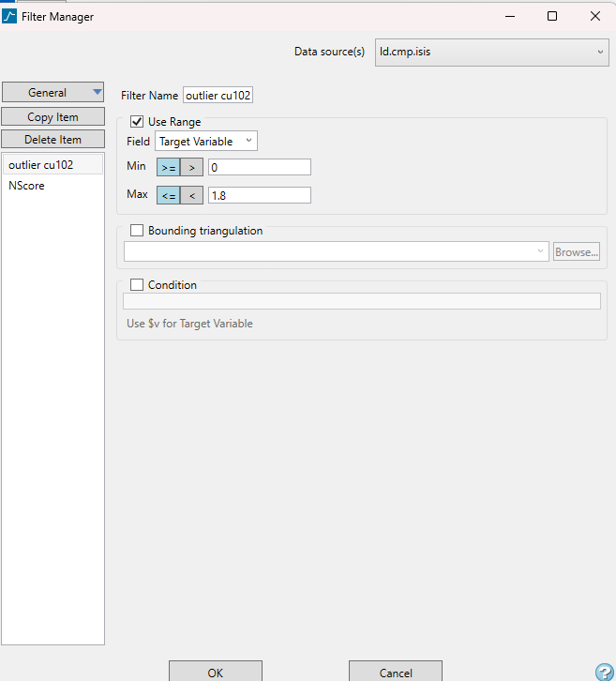This screenshot has height=681, width=616.
Task: Open the General dropdown button
Action: pyautogui.click(x=53, y=92)
